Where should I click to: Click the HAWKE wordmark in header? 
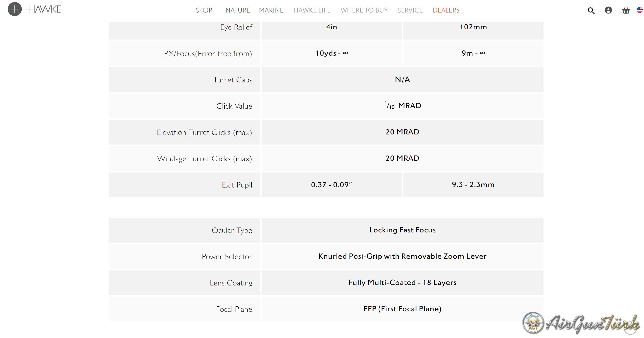coord(44,9)
